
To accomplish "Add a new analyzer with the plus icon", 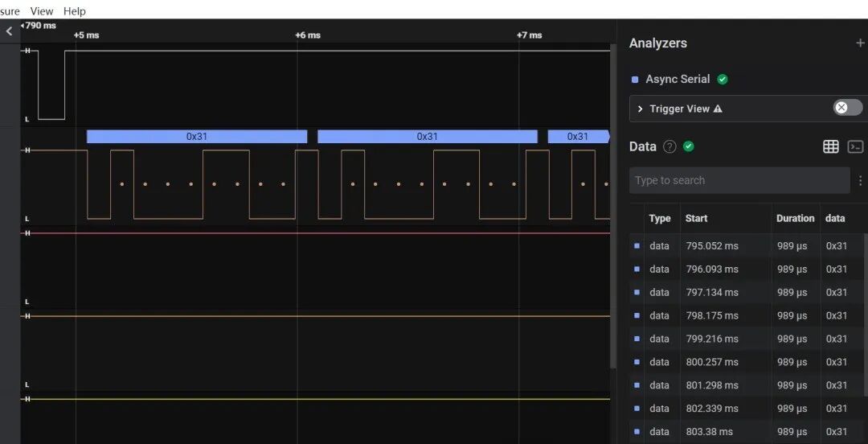I will click(x=860, y=43).
